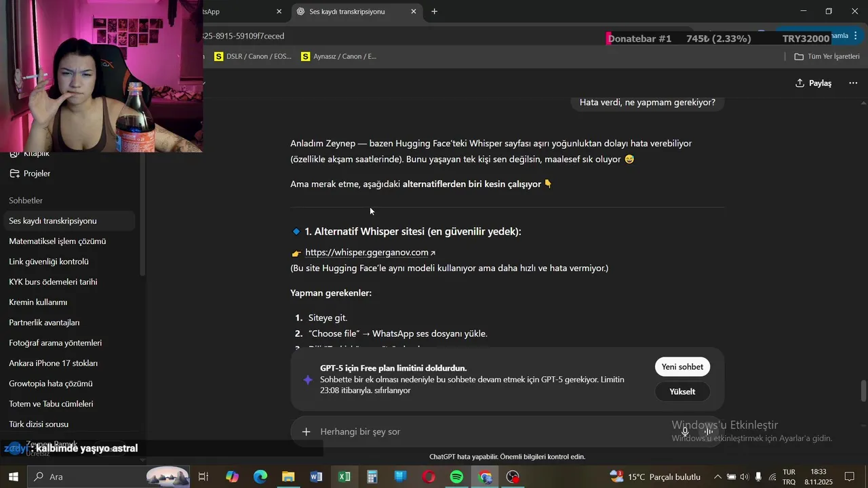868x488 pixels.
Task: Close the Ses kaydı transkripsiyonu tab
Action: [x=414, y=12]
